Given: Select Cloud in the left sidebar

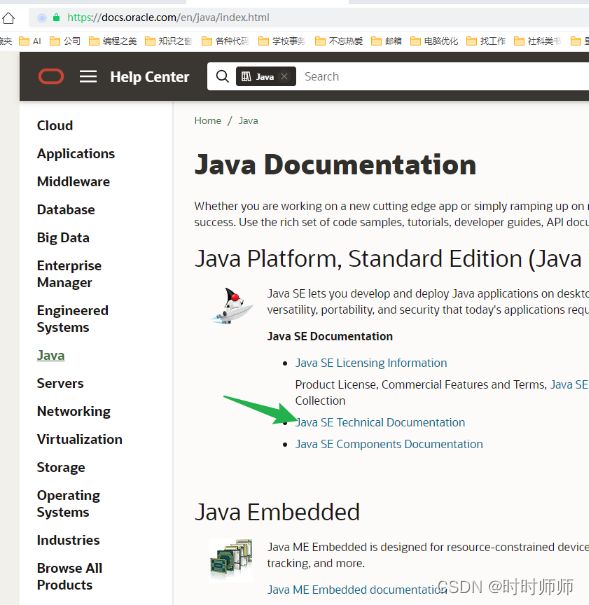Looking at the screenshot, I should click(55, 125).
